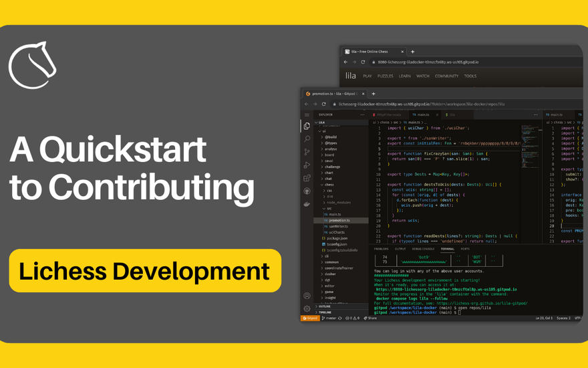Open PUZZLES menu on lila site
This screenshot has width=588, height=368.
point(385,76)
